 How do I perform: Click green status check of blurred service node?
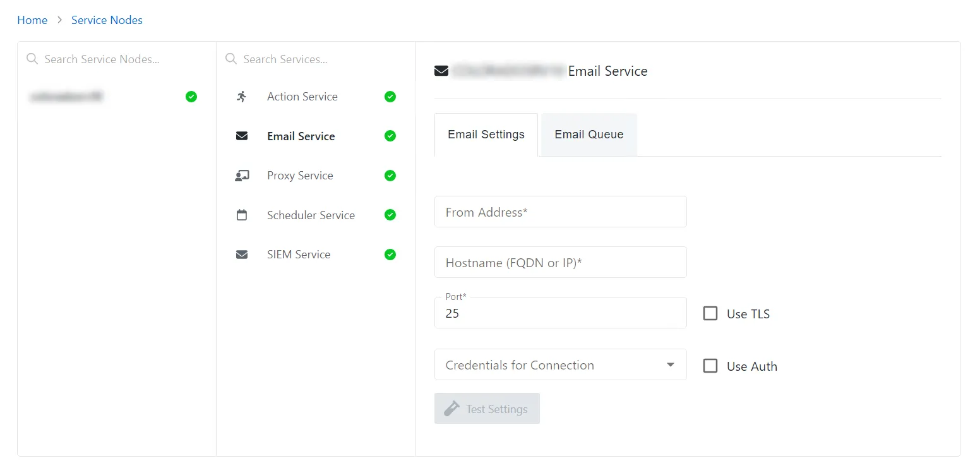[191, 97]
